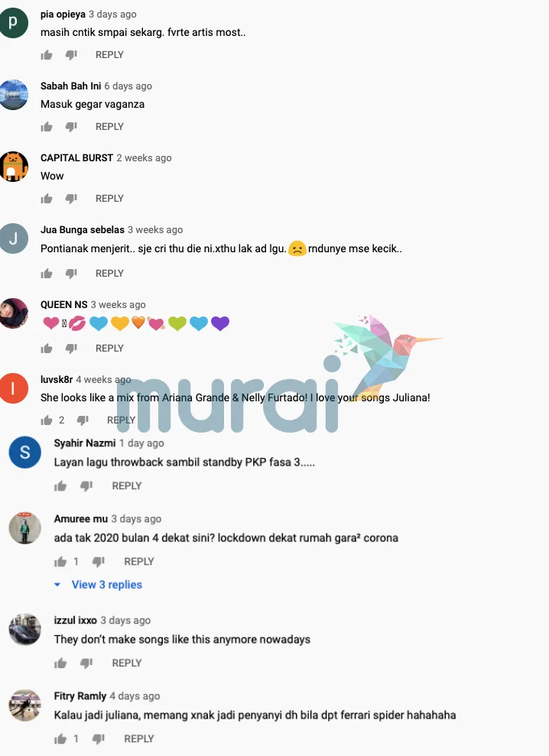This screenshot has height=756, width=549.
Task: Click the orange luvsk8r avatar
Action: pos(13,388)
